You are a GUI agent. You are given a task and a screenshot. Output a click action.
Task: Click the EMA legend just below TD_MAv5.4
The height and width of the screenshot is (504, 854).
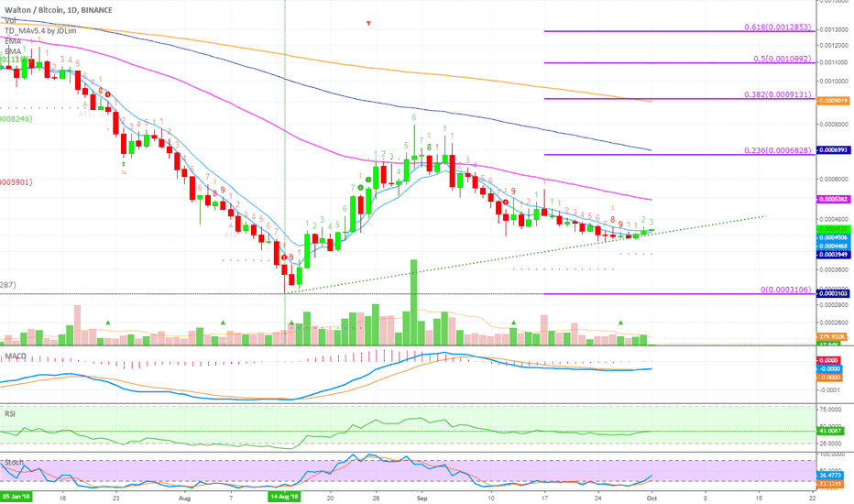pos(13,41)
